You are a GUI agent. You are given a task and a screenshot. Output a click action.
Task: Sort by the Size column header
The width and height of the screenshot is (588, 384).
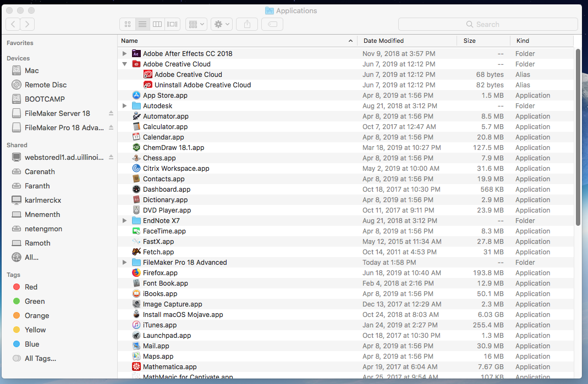click(x=483, y=41)
